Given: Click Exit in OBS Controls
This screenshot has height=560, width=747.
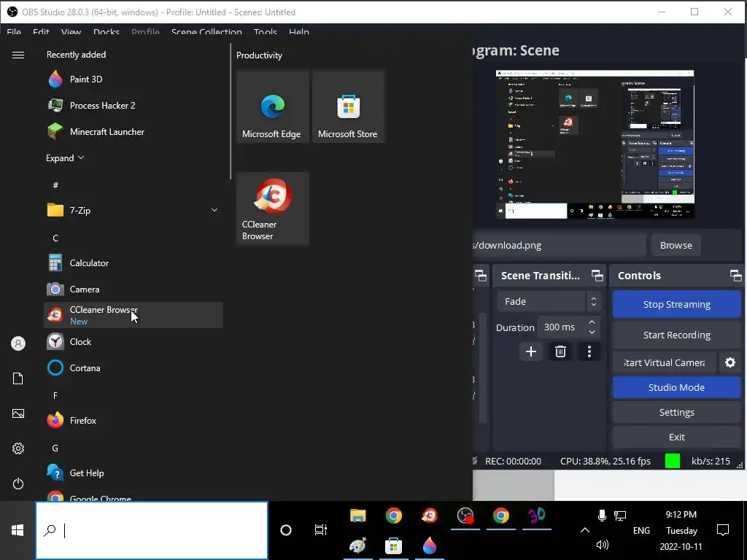Looking at the screenshot, I should (x=676, y=437).
